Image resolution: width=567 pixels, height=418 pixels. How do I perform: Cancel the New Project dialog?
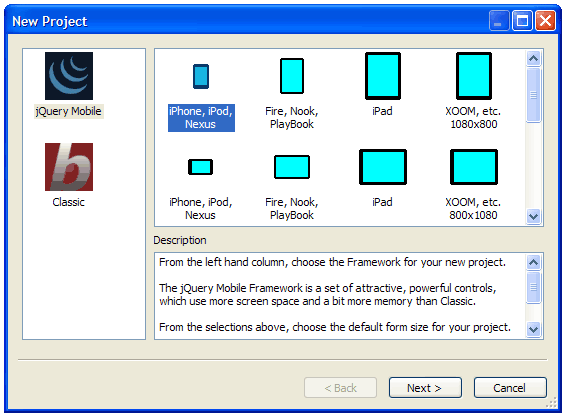click(510, 388)
